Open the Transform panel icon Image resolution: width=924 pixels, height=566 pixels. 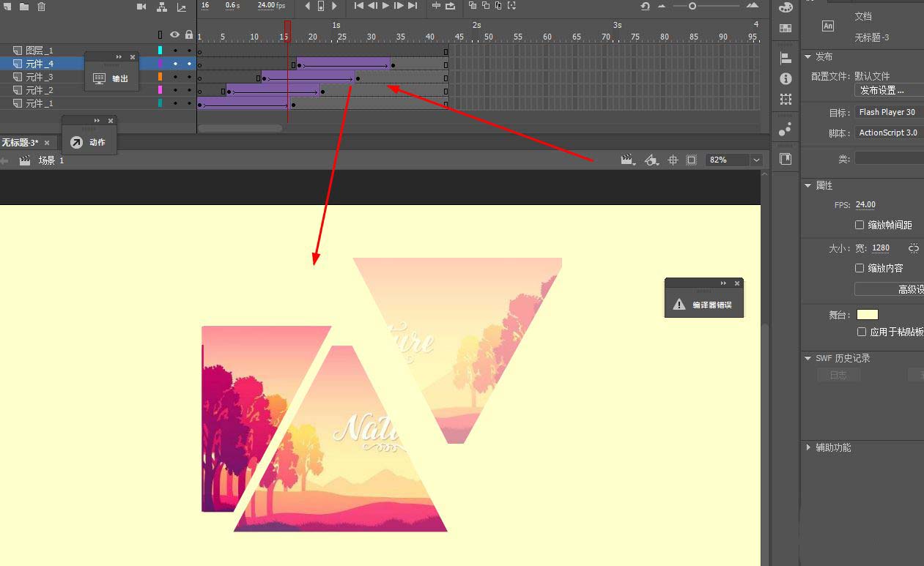(786, 99)
